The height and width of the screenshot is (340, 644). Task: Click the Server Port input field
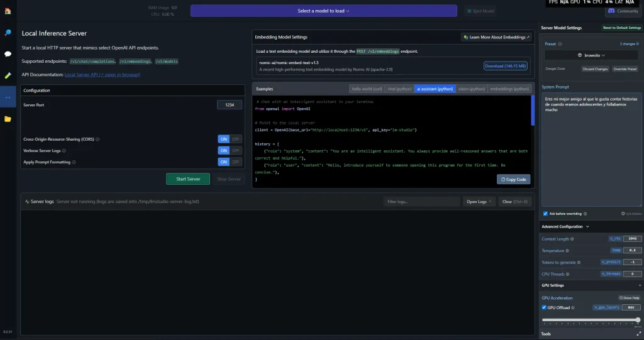230,105
